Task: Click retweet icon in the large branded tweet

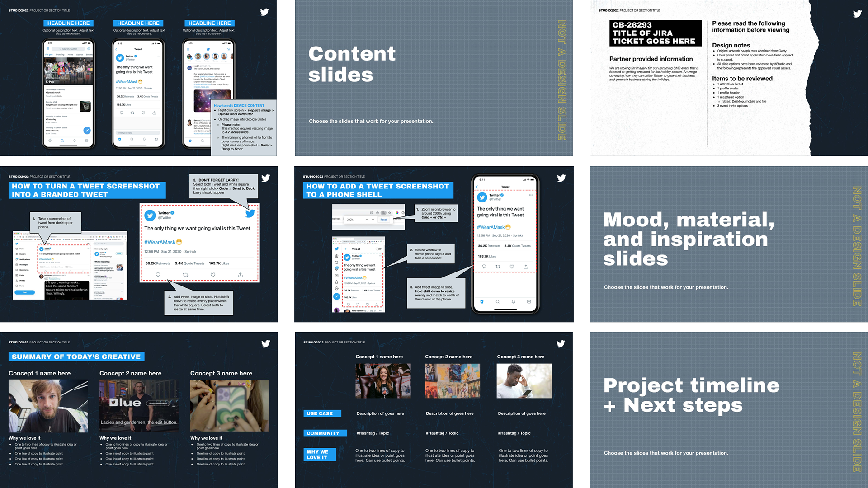Action: coord(185,275)
